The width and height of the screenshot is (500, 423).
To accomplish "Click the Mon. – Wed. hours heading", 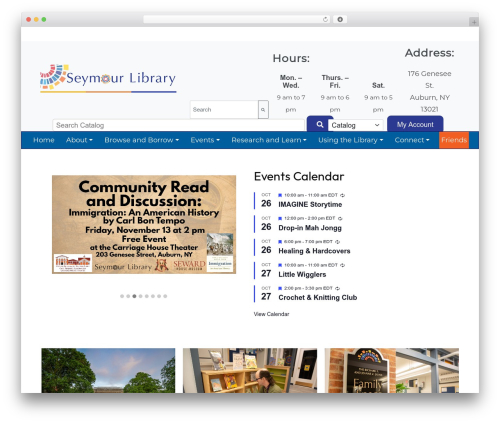I will (291, 81).
